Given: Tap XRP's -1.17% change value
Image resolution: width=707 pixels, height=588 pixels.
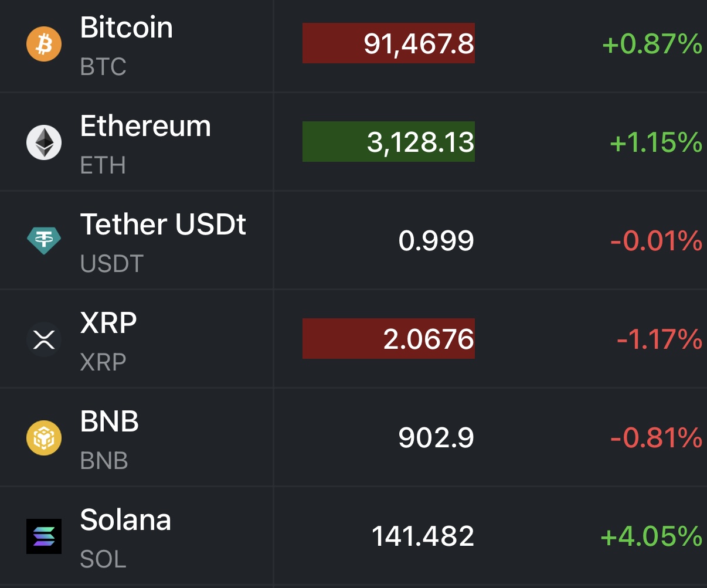Looking at the screenshot, I should pos(659,340).
